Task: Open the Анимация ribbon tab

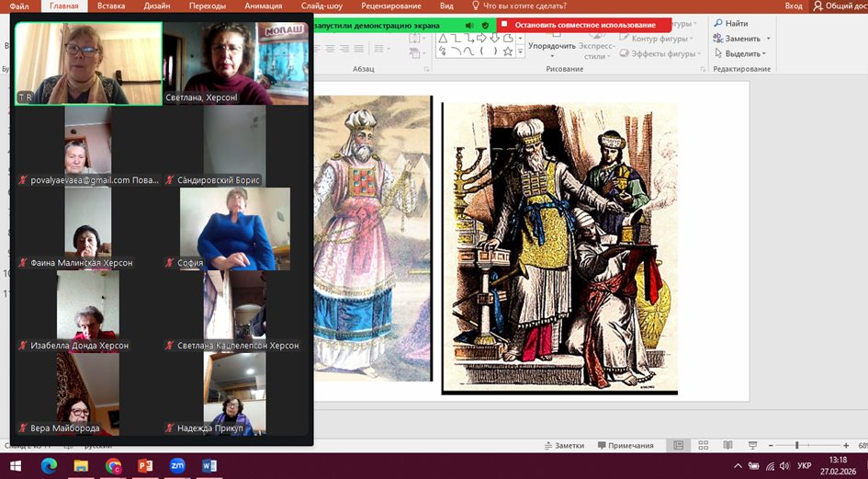Action: 264,6
